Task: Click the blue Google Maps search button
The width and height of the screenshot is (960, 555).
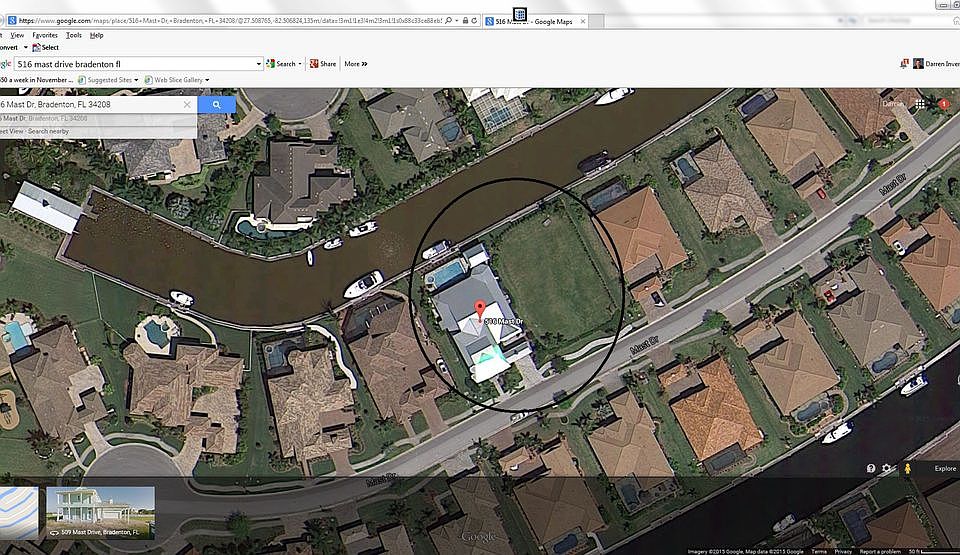Action: [216, 105]
